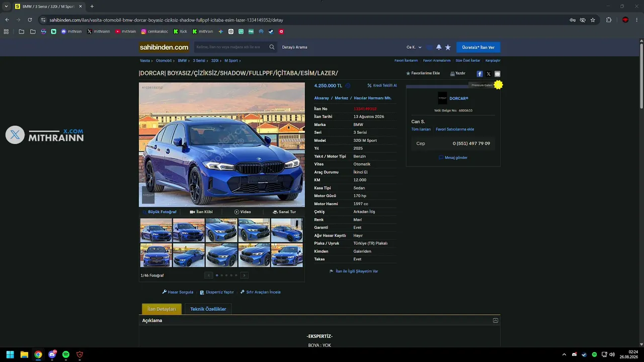Click the browser address bar URL

[x=166, y=20]
